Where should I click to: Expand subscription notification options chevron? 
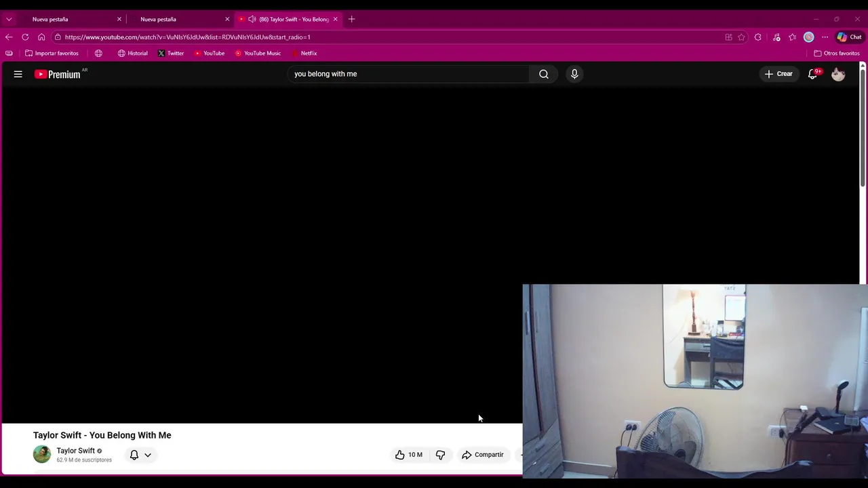tap(148, 455)
